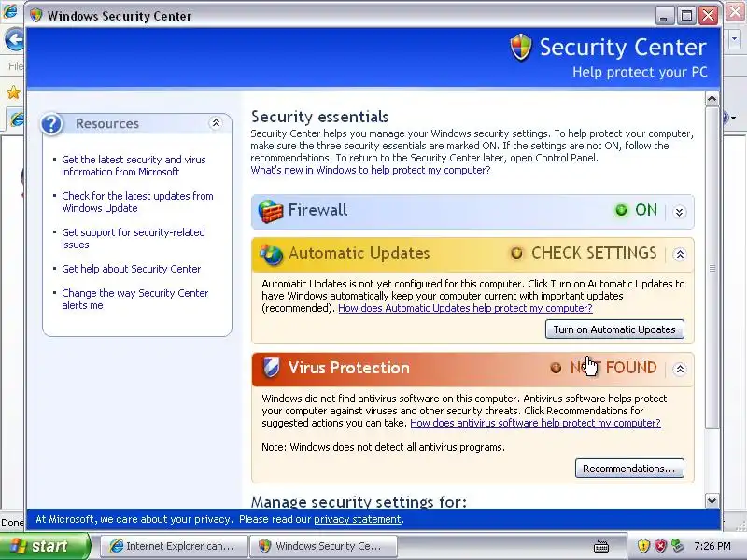
Task: Click the Security Center header shield logo
Action: [521, 48]
